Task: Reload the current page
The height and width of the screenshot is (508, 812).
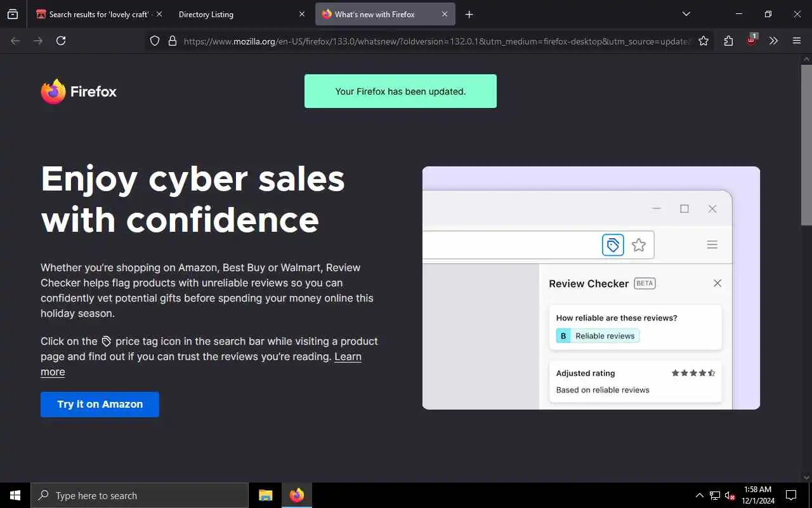Action: click(61, 41)
